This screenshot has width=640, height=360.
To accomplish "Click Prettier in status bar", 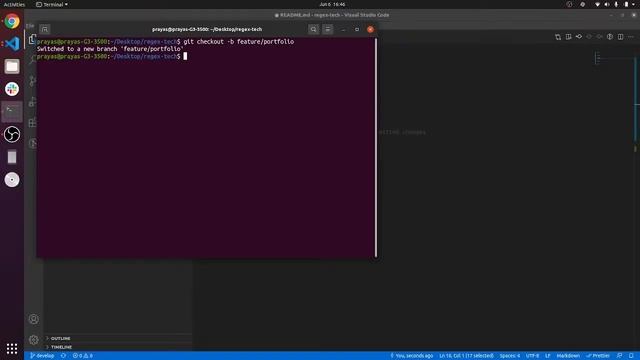I will pos(598,356).
